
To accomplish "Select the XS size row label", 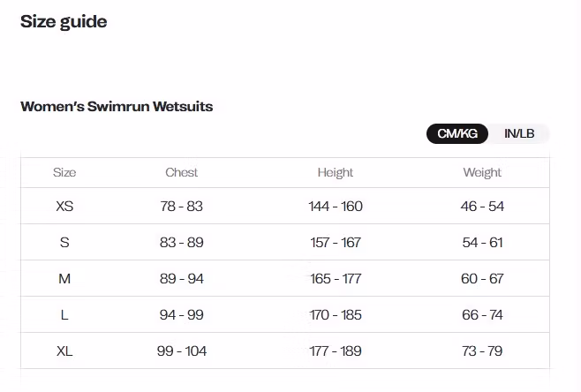I will pos(64,207).
